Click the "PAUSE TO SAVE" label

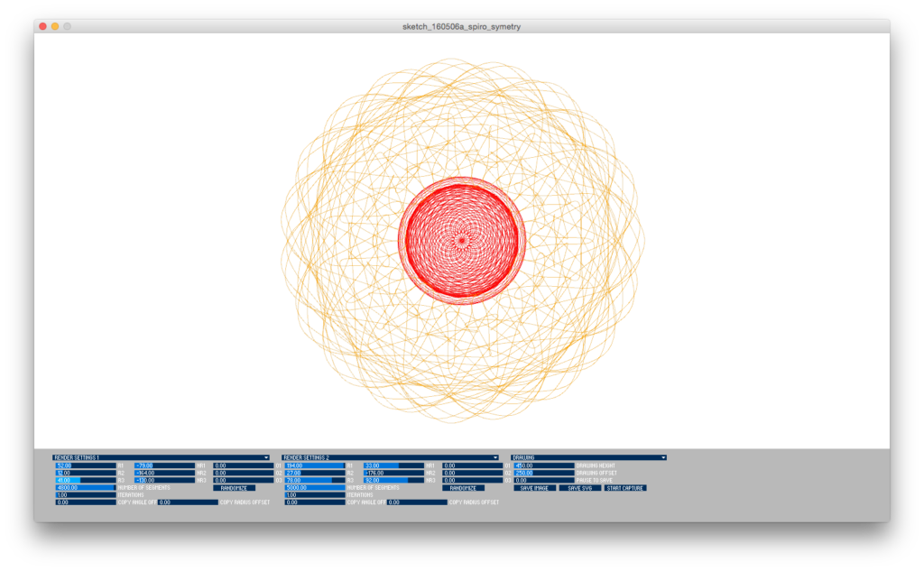(594, 480)
